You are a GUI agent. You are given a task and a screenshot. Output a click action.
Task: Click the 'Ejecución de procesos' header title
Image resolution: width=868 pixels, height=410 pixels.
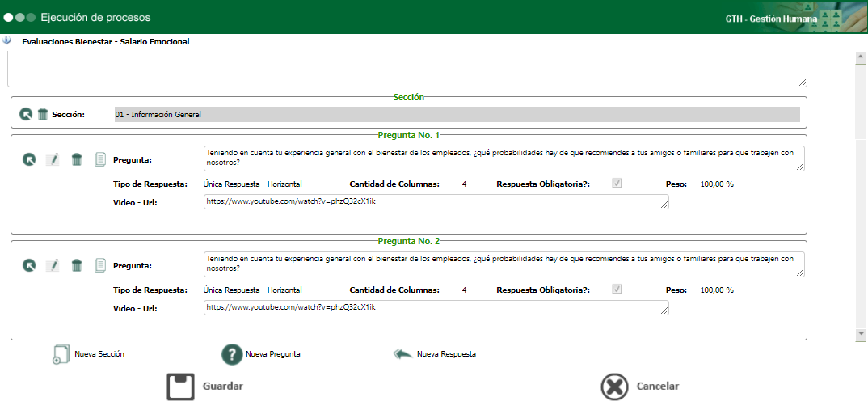[95, 18]
